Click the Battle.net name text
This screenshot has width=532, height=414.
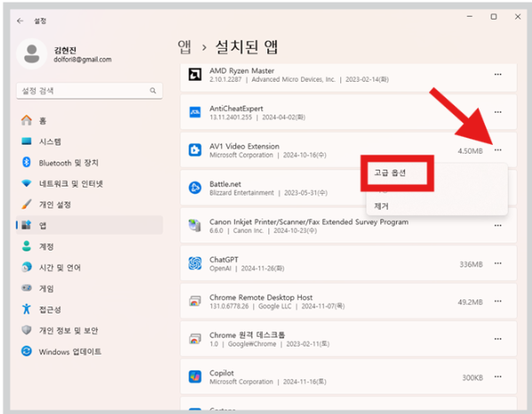tap(226, 184)
